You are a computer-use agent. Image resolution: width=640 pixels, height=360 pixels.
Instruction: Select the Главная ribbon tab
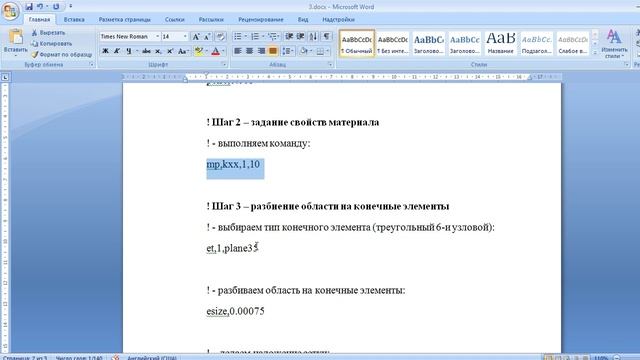39,19
